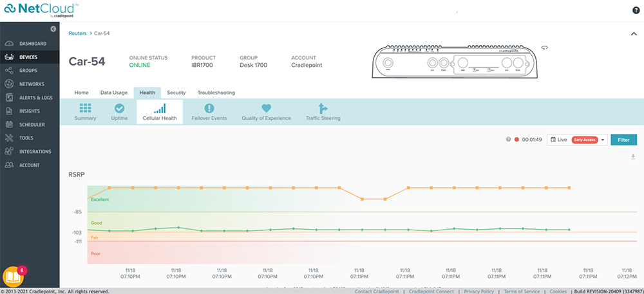The width and height of the screenshot is (644, 294).
Task: Open the notifications book icon with badge
Action: pos(14,277)
